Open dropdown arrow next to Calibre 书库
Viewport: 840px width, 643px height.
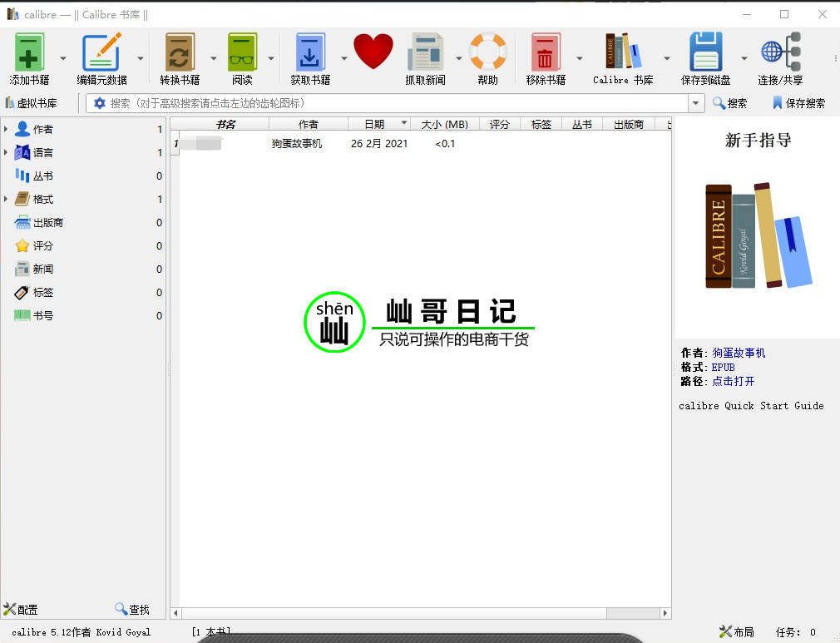pos(667,58)
